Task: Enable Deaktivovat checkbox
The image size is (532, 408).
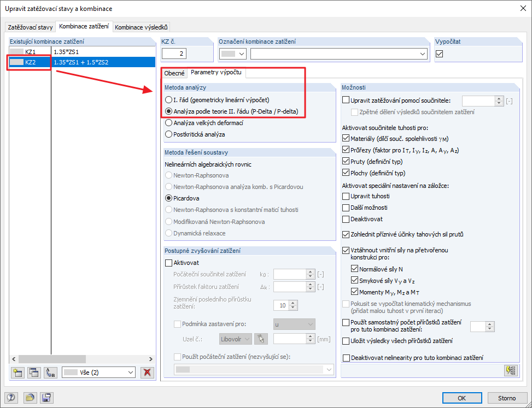Action: pyautogui.click(x=346, y=219)
